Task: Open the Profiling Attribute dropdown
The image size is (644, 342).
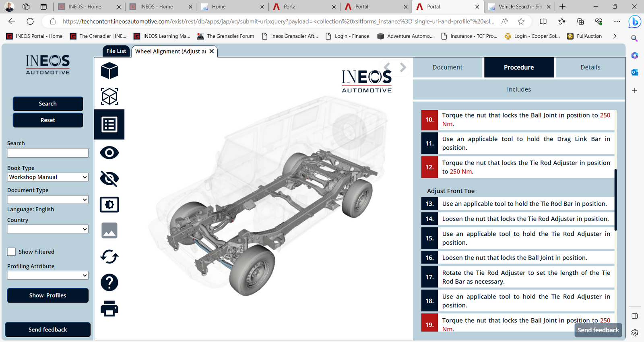Action: point(48,275)
